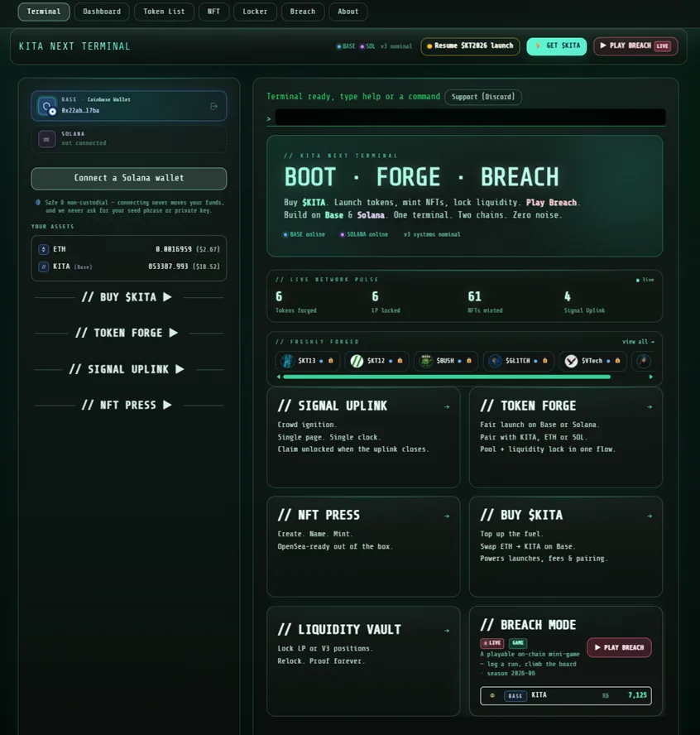
Task: Click the lock icon on $VTech chip
Action: 617,361
